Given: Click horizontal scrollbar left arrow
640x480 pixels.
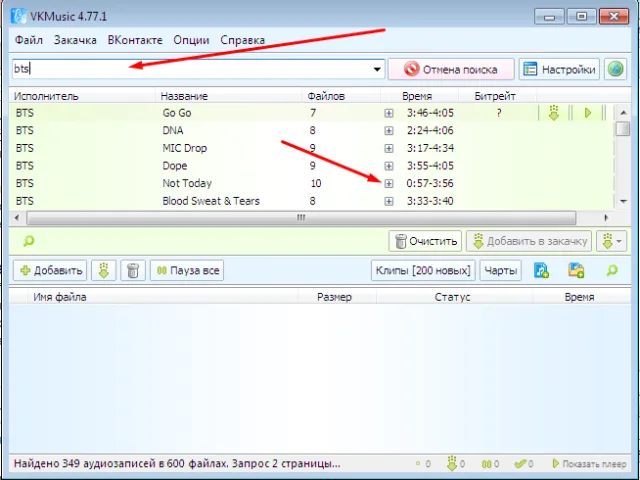Looking at the screenshot, I should [16, 218].
